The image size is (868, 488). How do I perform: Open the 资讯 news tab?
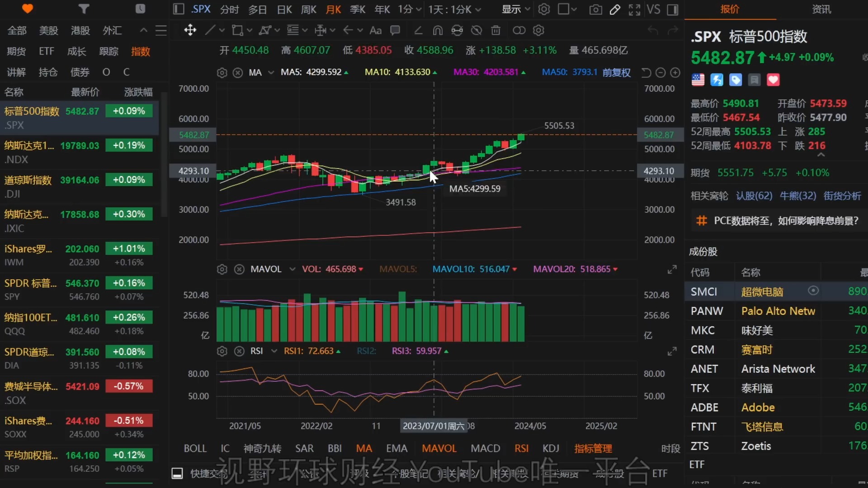(x=821, y=9)
